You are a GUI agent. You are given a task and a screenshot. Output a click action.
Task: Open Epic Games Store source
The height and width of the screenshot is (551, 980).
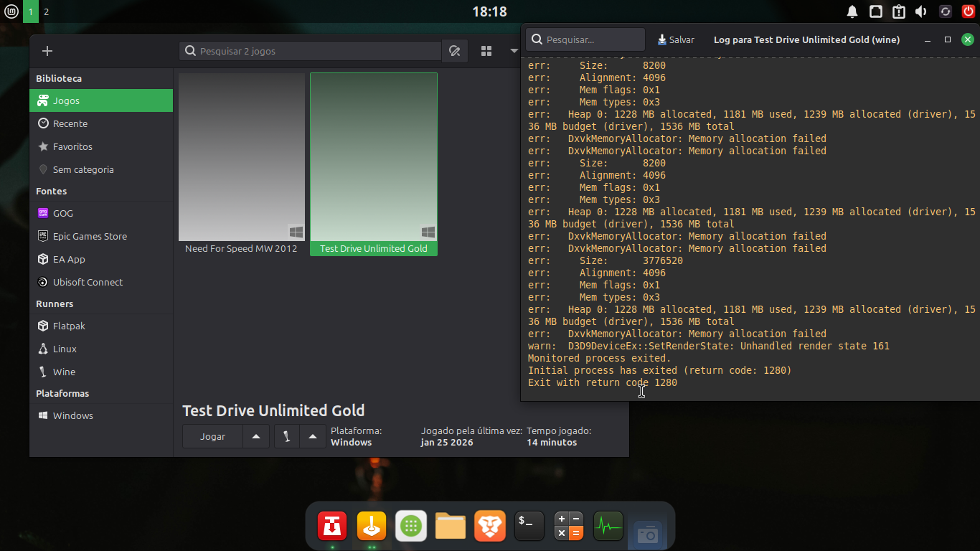click(x=90, y=236)
